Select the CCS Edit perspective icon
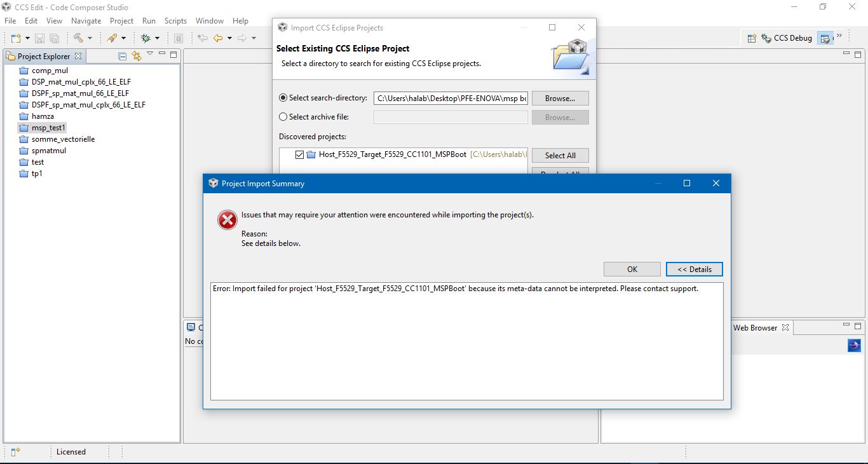868x464 pixels. 825,38
